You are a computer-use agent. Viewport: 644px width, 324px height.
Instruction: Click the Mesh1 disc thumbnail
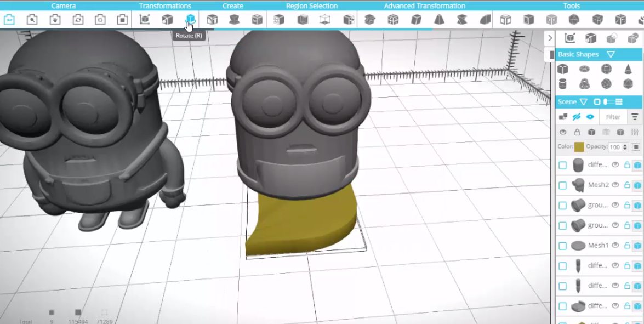(578, 246)
